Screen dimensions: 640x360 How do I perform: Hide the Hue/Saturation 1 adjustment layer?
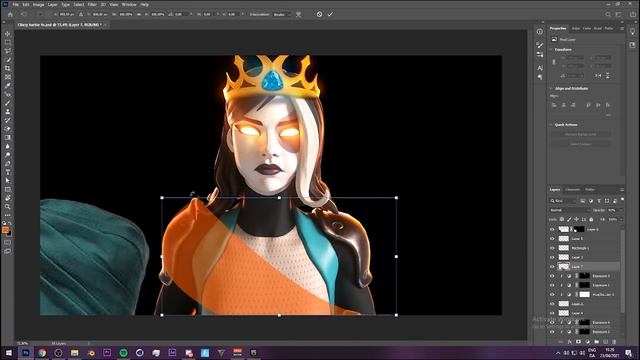552,294
